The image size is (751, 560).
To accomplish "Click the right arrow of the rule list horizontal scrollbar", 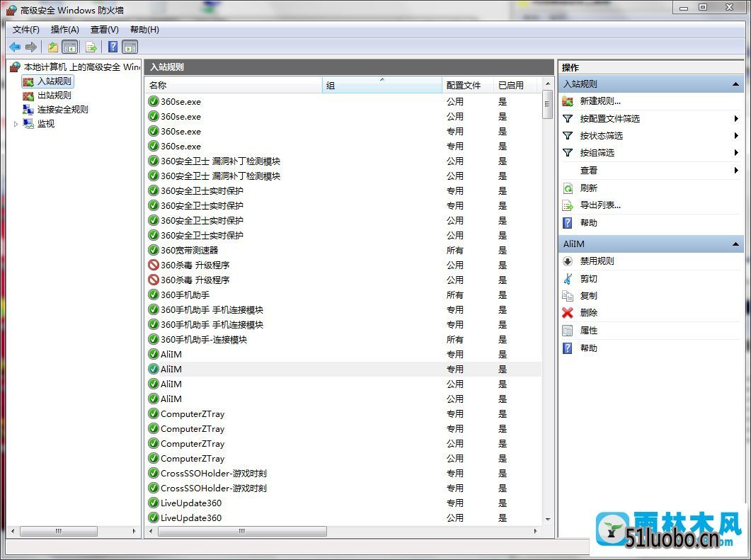I will tap(536, 531).
